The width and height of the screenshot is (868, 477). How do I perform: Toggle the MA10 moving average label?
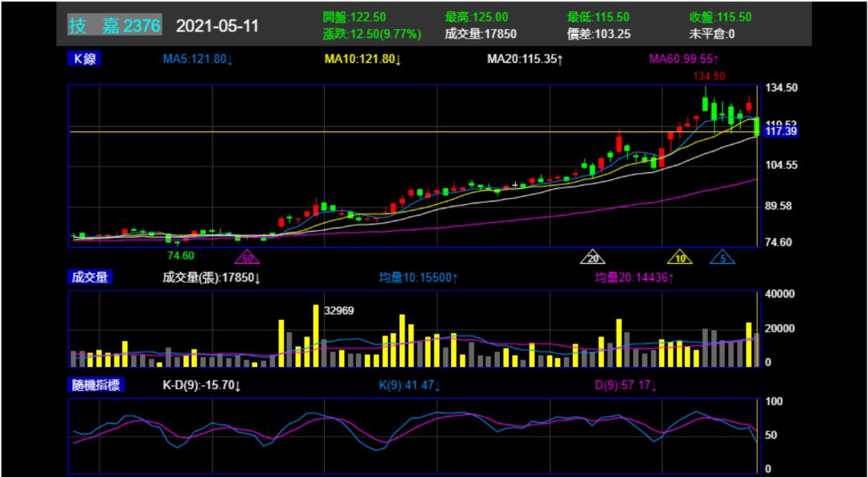coord(362,60)
